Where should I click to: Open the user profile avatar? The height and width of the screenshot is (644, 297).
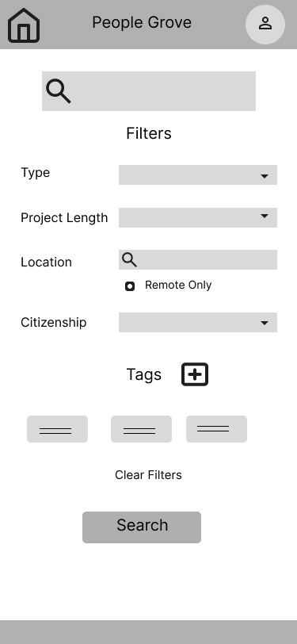[265, 25]
